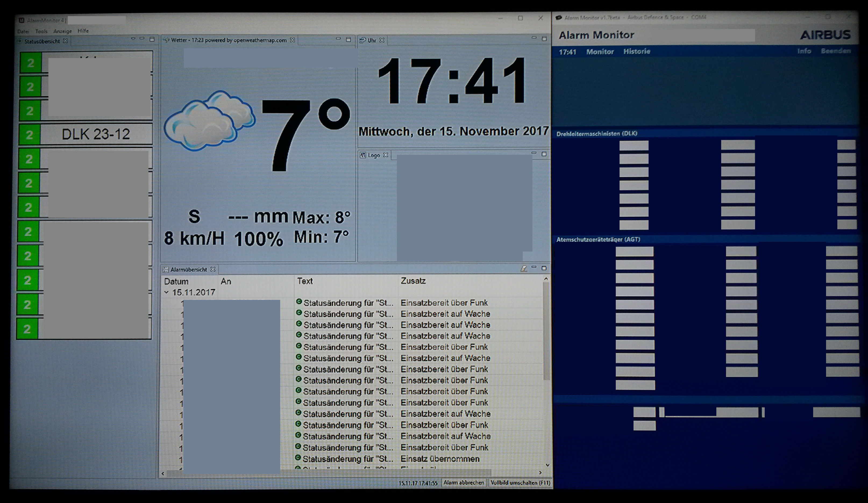Collapse the 15.11.2017 date group

point(166,292)
